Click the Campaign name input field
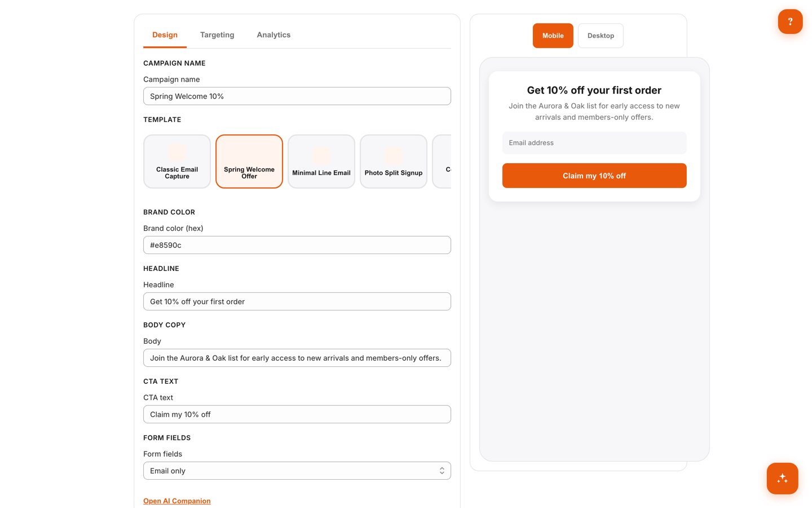Viewport: 812px width, 508px height. [x=297, y=96]
